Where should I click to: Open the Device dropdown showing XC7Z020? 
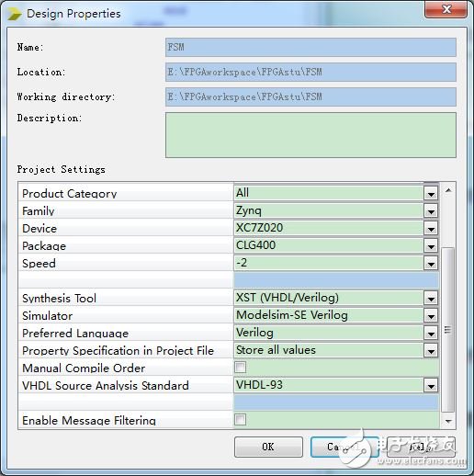pyautogui.click(x=431, y=229)
